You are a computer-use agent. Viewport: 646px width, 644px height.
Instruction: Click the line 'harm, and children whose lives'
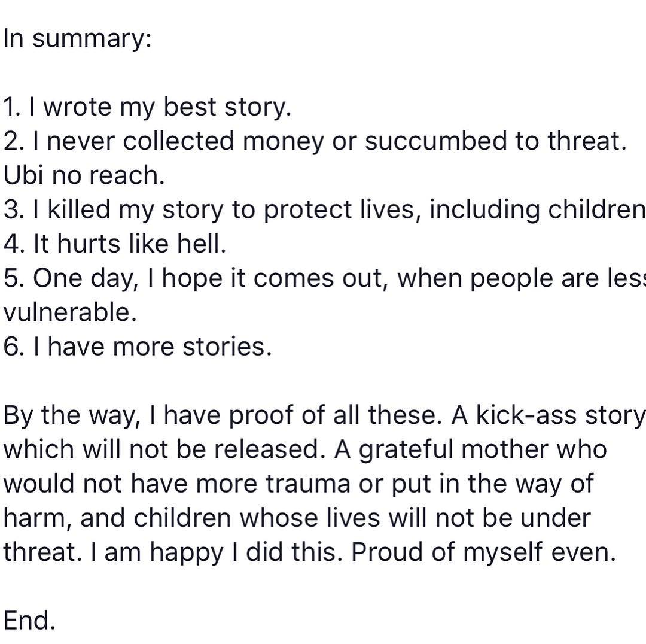(x=297, y=518)
